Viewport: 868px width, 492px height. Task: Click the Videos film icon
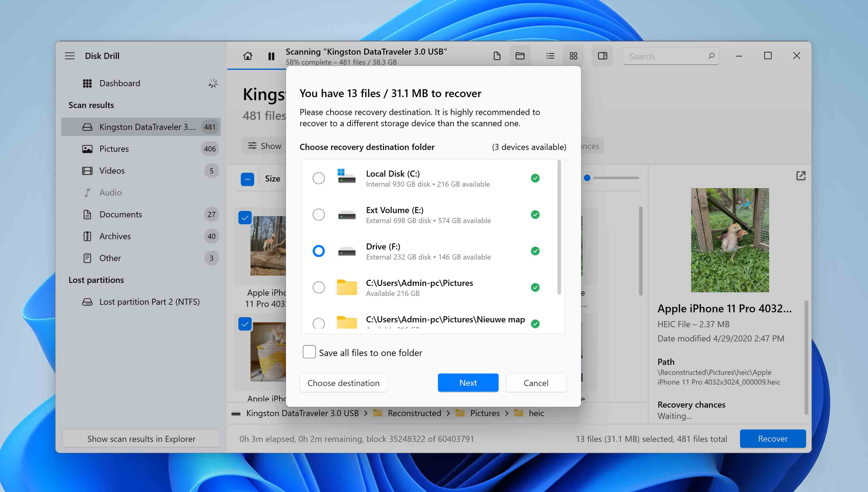point(87,171)
